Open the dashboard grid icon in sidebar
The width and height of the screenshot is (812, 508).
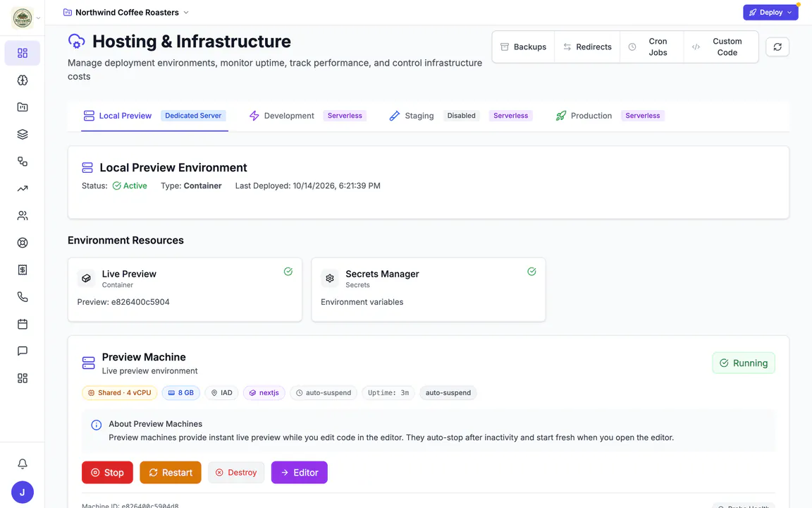tap(23, 53)
